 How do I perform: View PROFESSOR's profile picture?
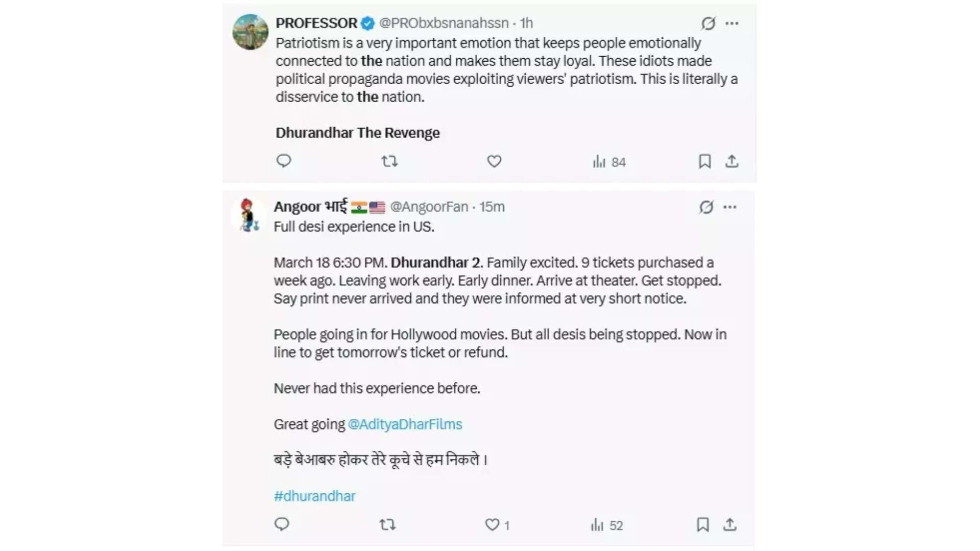(250, 32)
